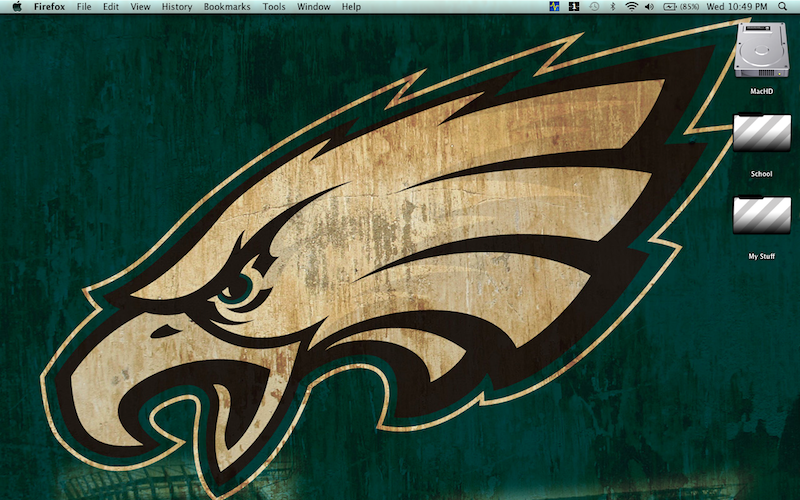Open the Firefox application menu
Image resolution: width=800 pixels, height=500 pixels.
pyautogui.click(x=49, y=7)
